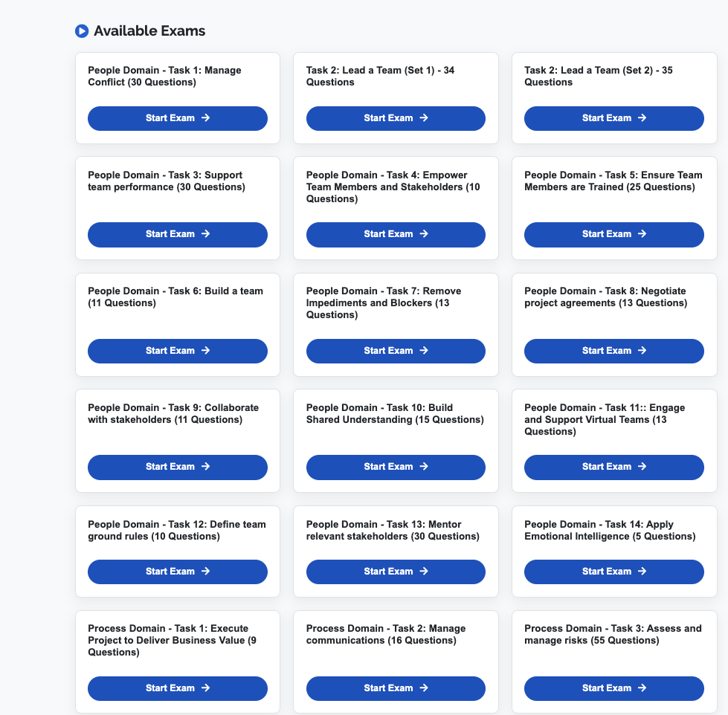Click arrow icon on Empower Team Members exam

click(424, 234)
